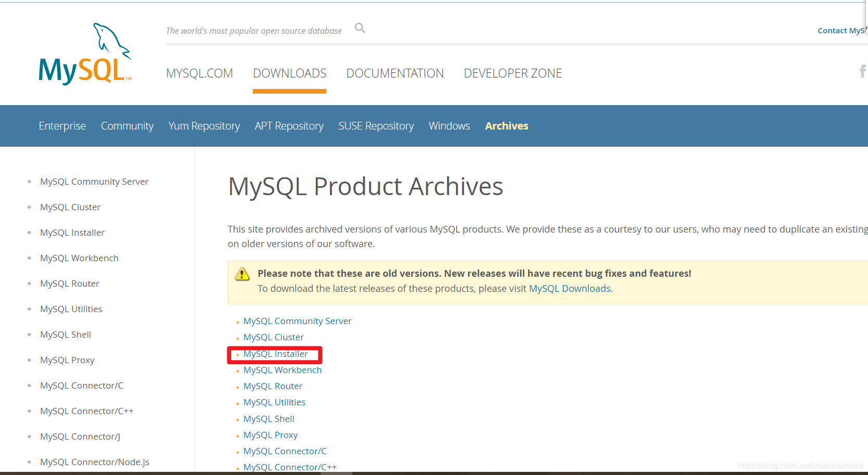
Task: Click MySQL Cluster archive link
Action: coord(274,337)
